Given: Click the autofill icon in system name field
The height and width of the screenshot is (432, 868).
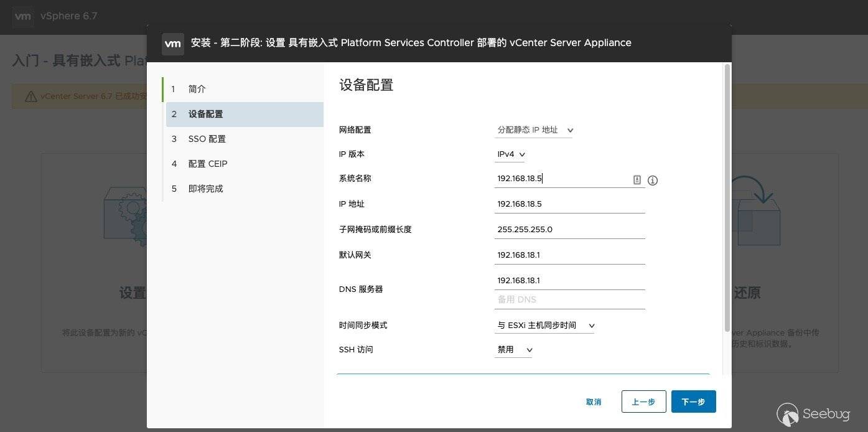Looking at the screenshot, I should click(637, 180).
